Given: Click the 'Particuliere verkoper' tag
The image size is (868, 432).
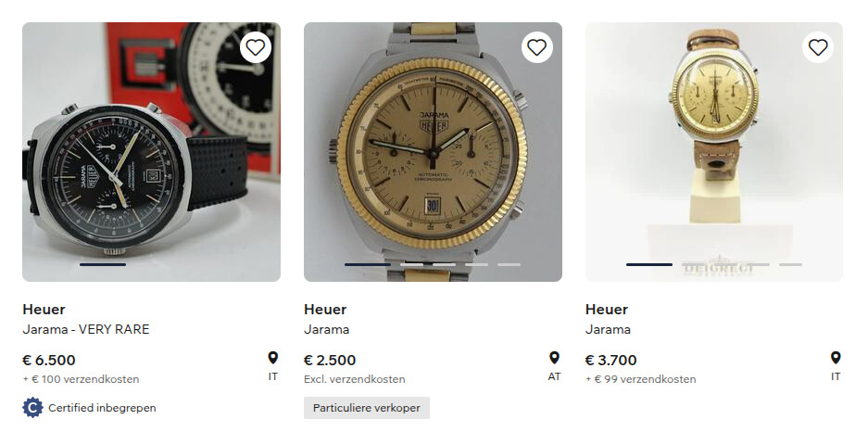Looking at the screenshot, I should click(x=367, y=408).
